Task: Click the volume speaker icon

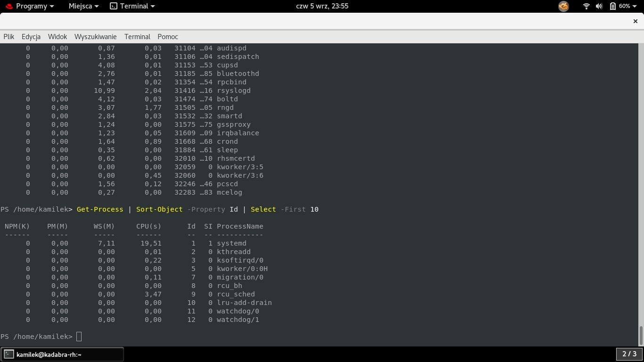Action: (x=599, y=6)
